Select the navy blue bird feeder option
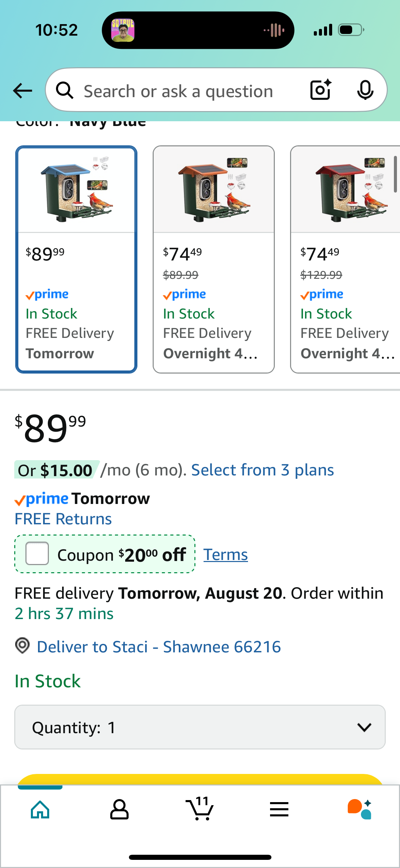Screen dimensions: 400x868 76,259
